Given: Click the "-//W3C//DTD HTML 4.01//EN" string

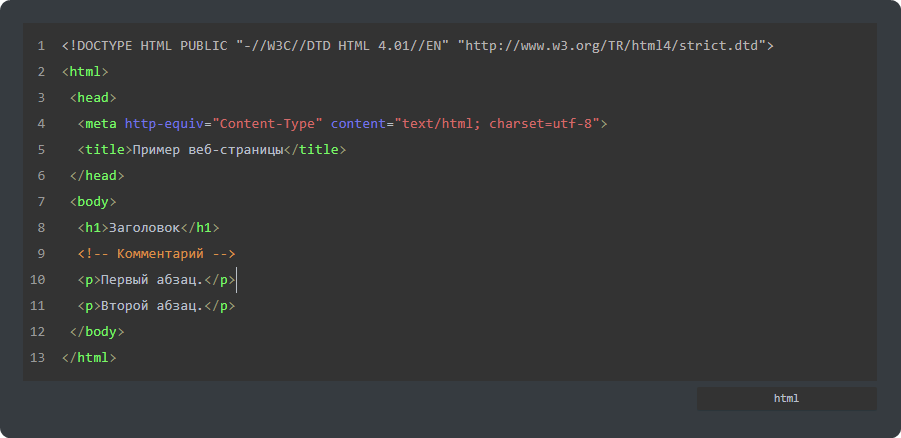Looking at the screenshot, I should click(x=342, y=45).
